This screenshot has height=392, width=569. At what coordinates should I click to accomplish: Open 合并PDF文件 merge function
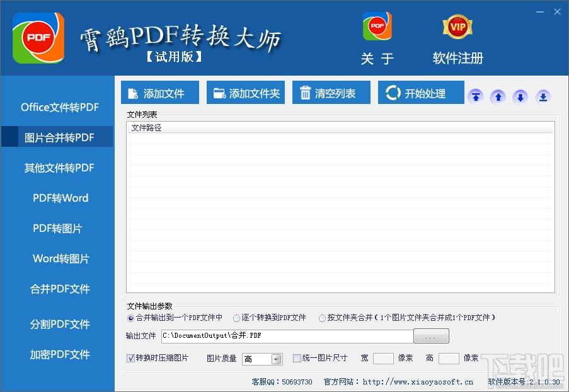click(60, 289)
